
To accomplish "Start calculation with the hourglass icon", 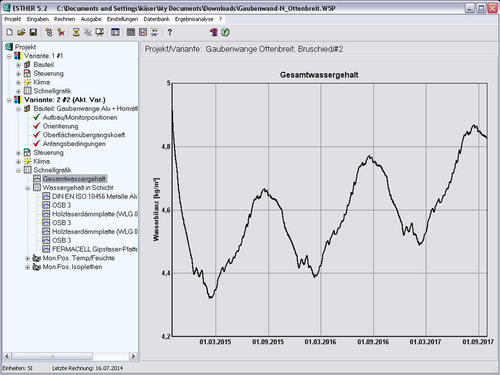I will 76,32.
